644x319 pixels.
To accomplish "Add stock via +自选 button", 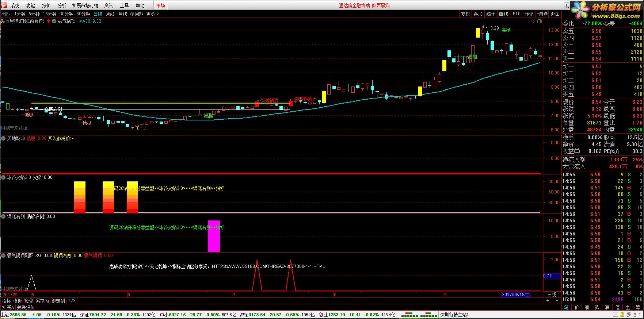I will (x=542, y=14).
